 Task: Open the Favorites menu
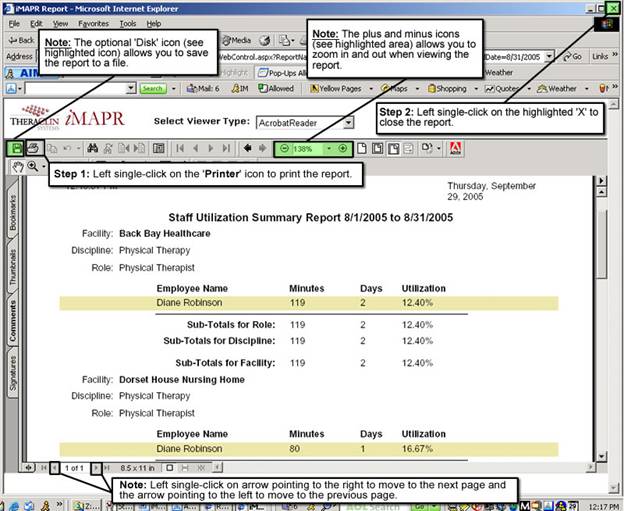tap(93, 23)
